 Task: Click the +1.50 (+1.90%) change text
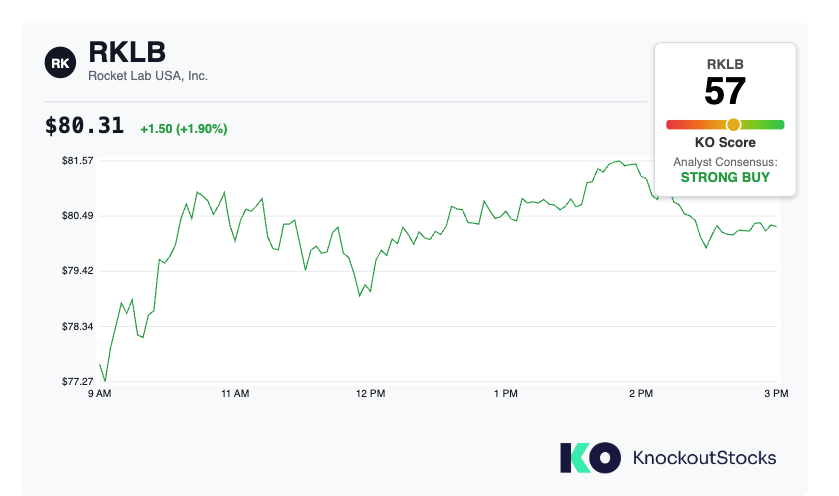pyautogui.click(x=184, y=129)
